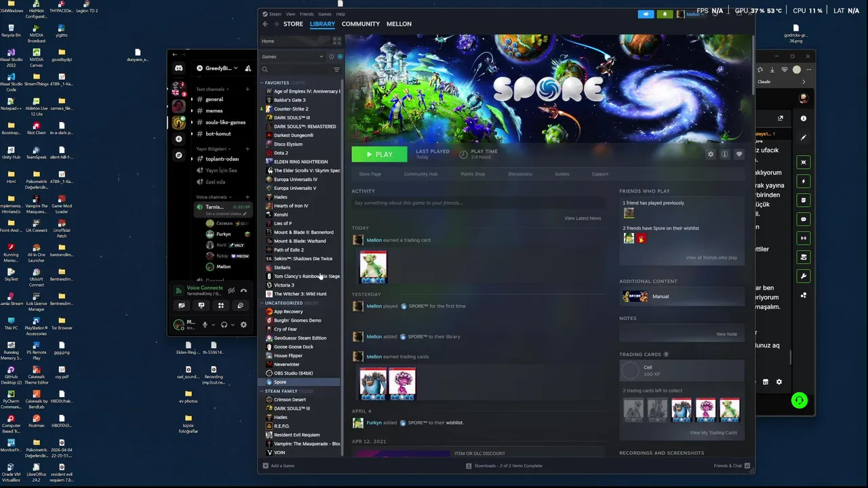
Task: Click lightning bolt icon in right window sidebar
Action: click(x=804, y=181)
